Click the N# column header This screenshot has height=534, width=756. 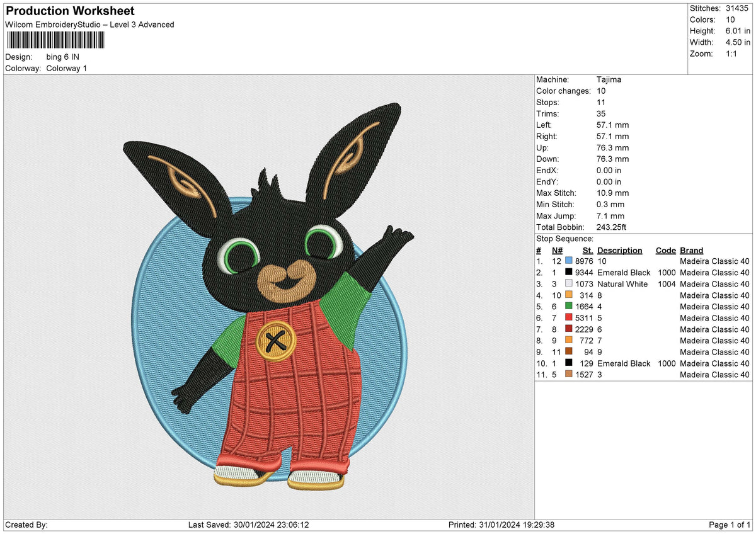(x=556, y=251)
